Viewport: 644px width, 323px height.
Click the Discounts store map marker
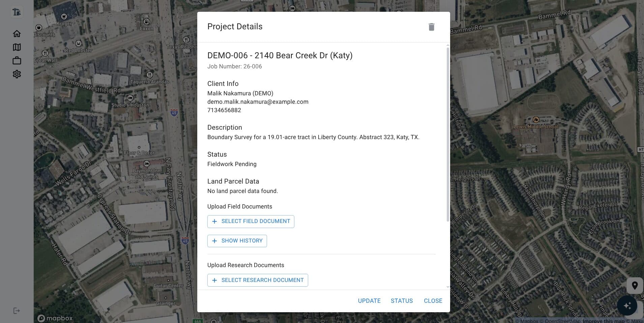[39, 28]
